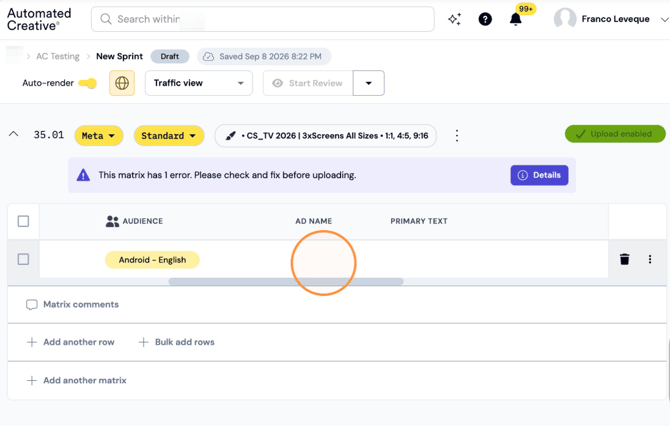Screen dimensions: 670x426
Task: Click the matrix number 35.01
Action: click(x=49, y=135)
